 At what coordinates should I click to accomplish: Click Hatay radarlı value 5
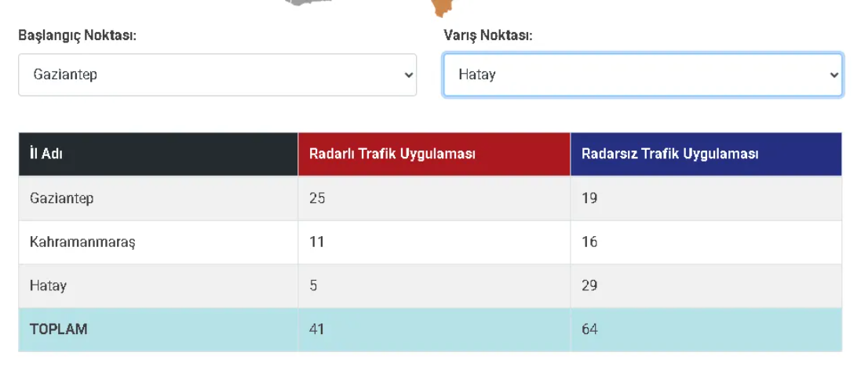pyautogui.click(x=313, y=285)
